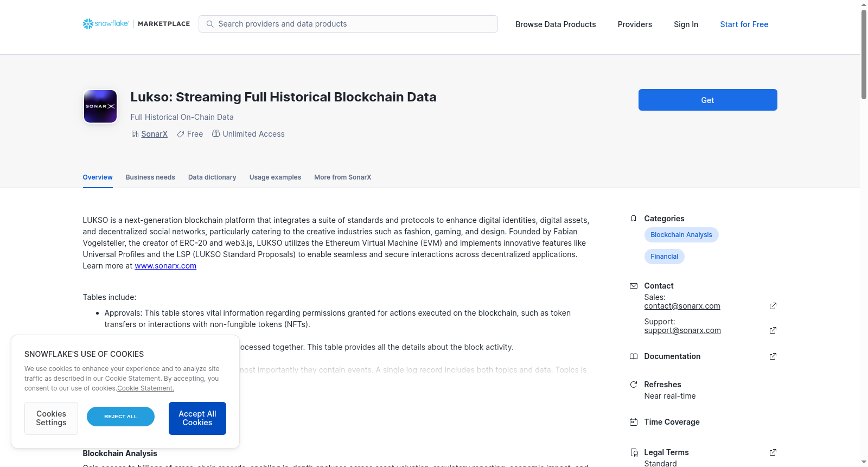Click the scrollbar up arrow

(864, 4)
